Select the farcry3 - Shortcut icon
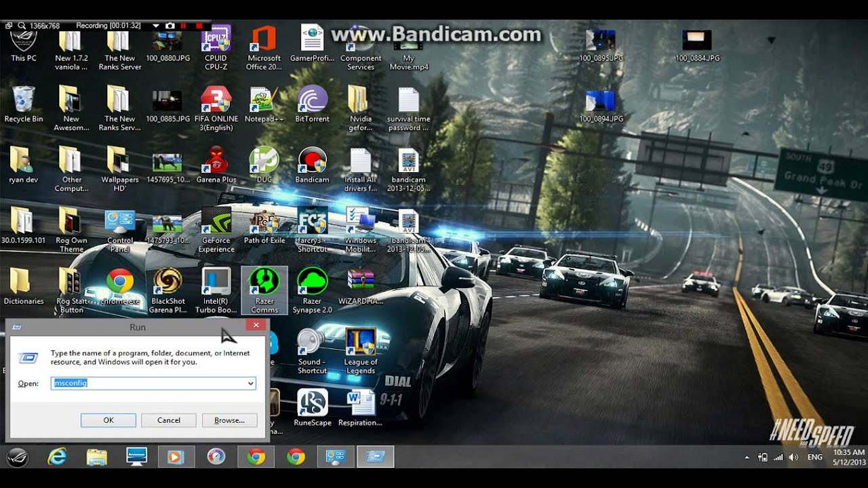 click(312, 230)
